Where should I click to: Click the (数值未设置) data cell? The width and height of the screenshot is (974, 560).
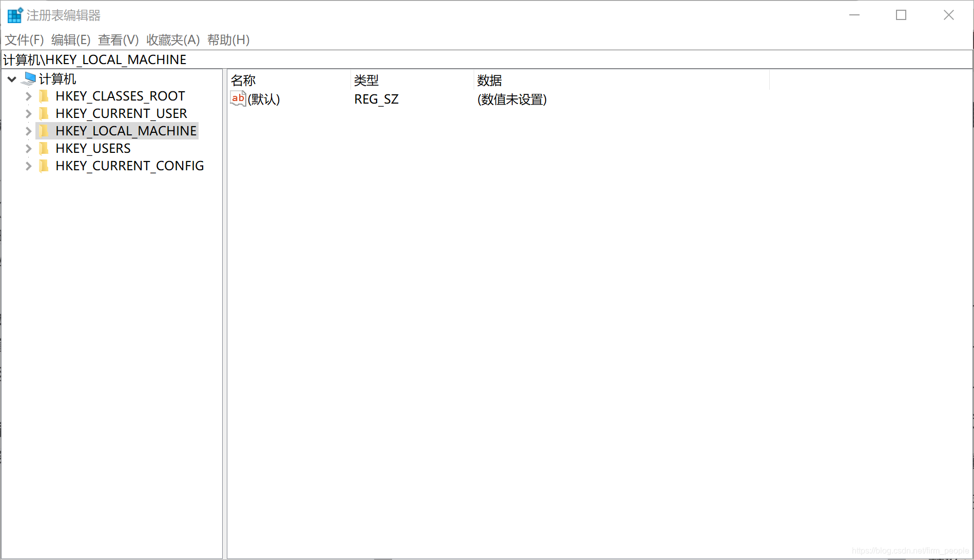point(512,99)
